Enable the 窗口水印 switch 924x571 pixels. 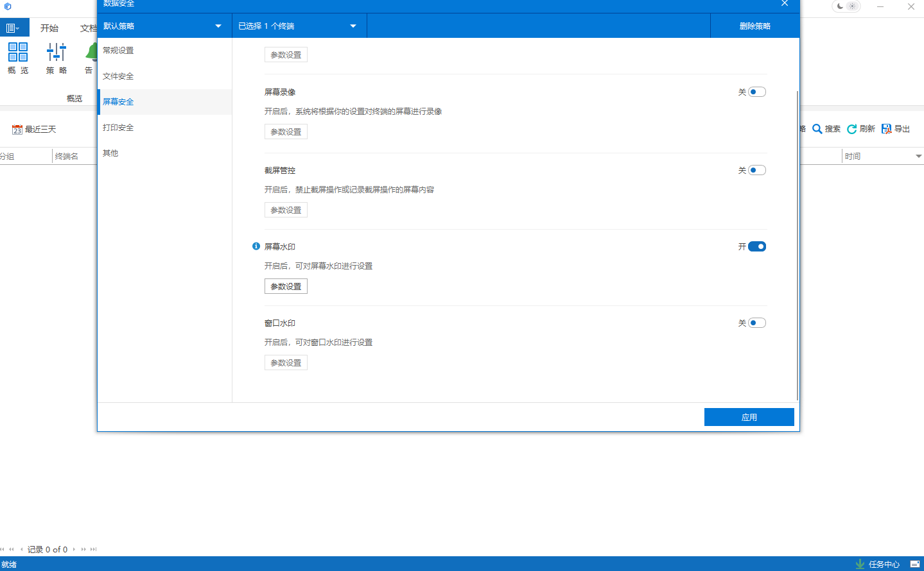click(x=757, y=323)
